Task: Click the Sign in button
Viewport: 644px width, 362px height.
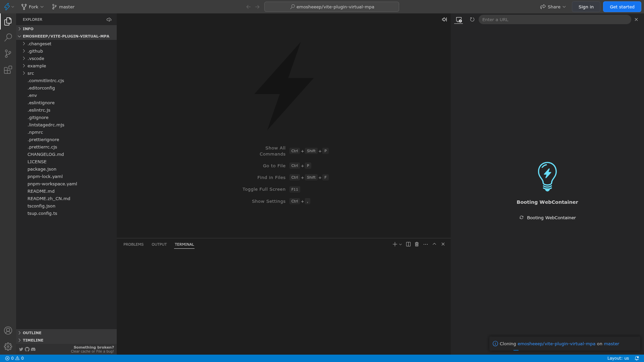Action: (x=586, y=7)
